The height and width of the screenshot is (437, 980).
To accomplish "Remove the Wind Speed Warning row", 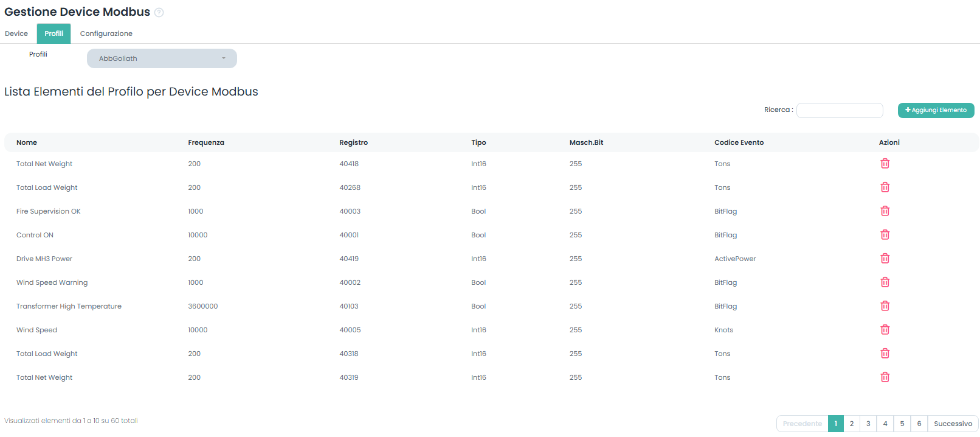I will tap(885, 282).
